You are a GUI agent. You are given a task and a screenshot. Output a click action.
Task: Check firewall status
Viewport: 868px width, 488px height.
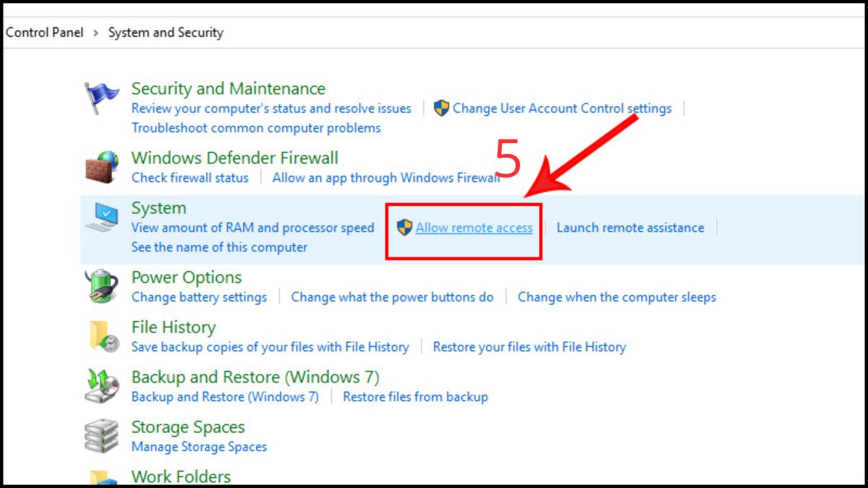(x=190, y=177)
